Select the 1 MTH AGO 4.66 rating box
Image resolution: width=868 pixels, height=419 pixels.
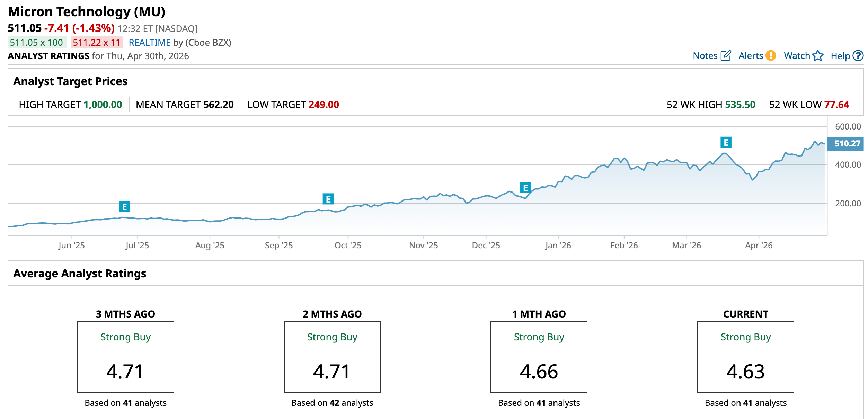[x=539, y=357]
